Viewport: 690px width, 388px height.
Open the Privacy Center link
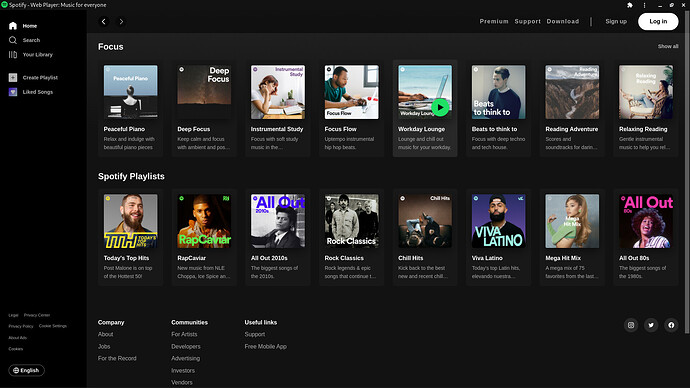coord(37,315)
